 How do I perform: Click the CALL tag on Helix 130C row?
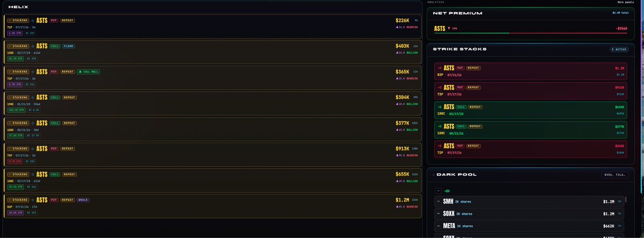55,46
